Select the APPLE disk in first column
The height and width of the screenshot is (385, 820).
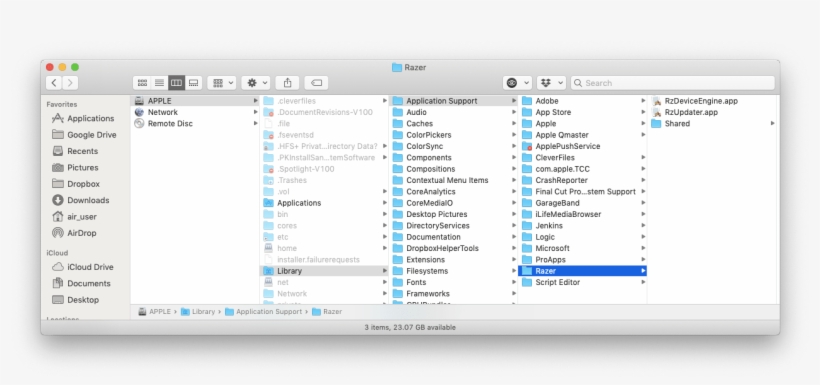195,101
